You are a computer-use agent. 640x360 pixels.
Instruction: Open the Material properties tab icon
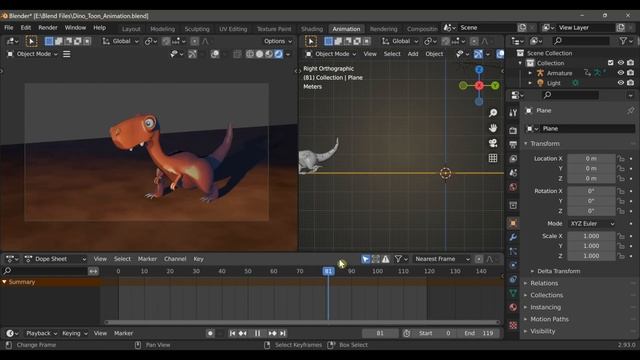513,307
